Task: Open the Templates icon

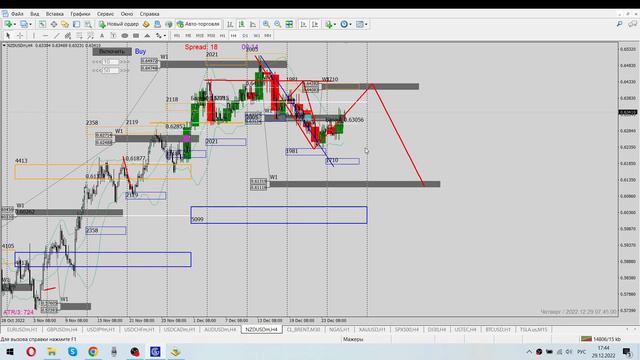Action: 360,24
